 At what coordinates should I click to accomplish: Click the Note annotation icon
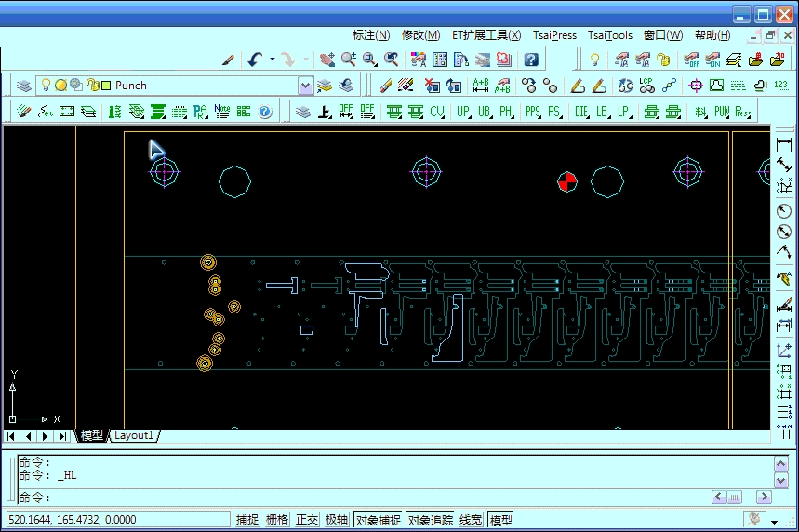coord(221,111)
